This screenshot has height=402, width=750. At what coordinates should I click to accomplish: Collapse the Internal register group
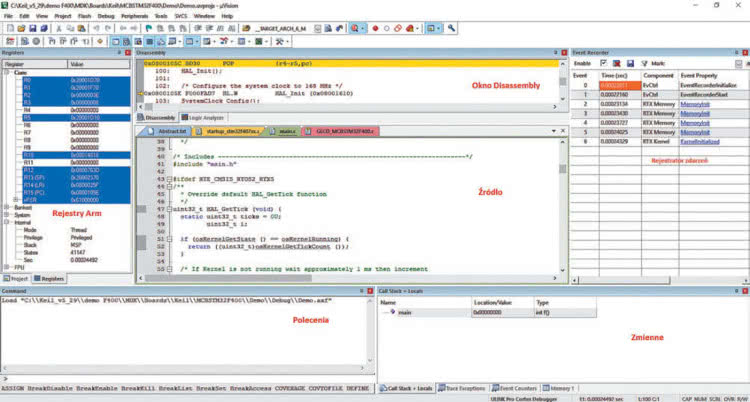tap(8, 221)
